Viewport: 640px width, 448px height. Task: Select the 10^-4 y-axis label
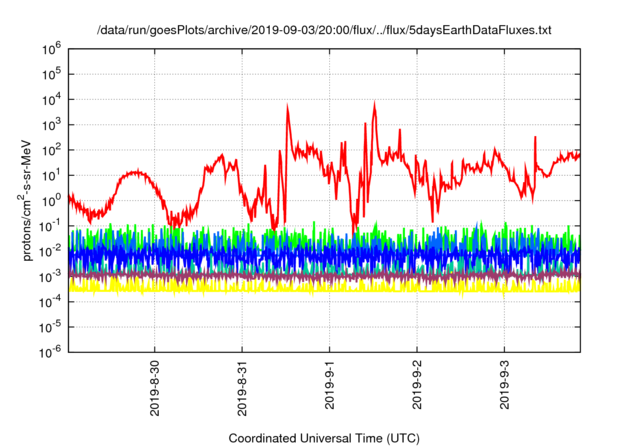(51, 302)
